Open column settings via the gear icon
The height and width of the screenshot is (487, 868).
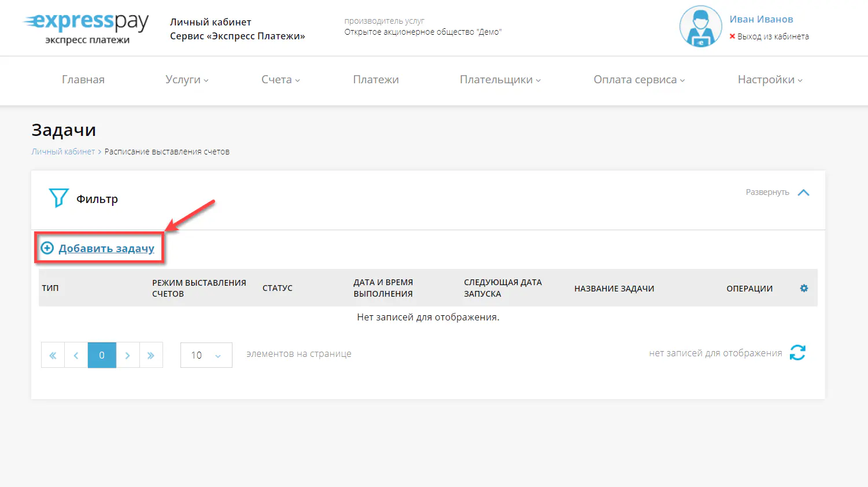(804, 287)
